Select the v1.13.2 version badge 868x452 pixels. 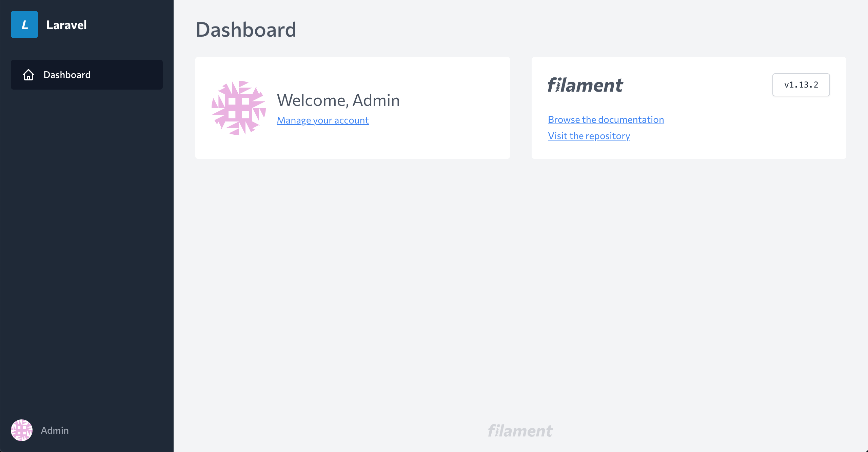(801, 85)
